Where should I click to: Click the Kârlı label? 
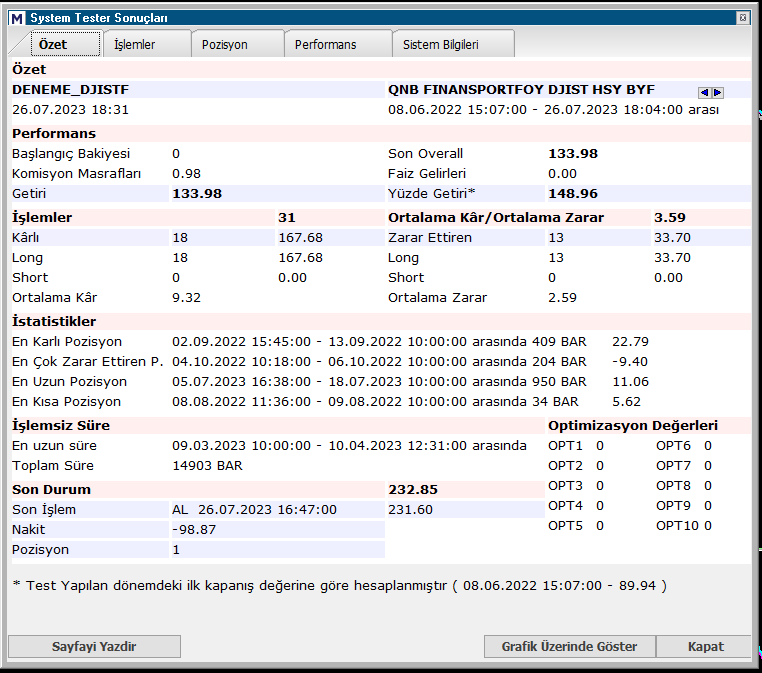(x=25, y=238)
